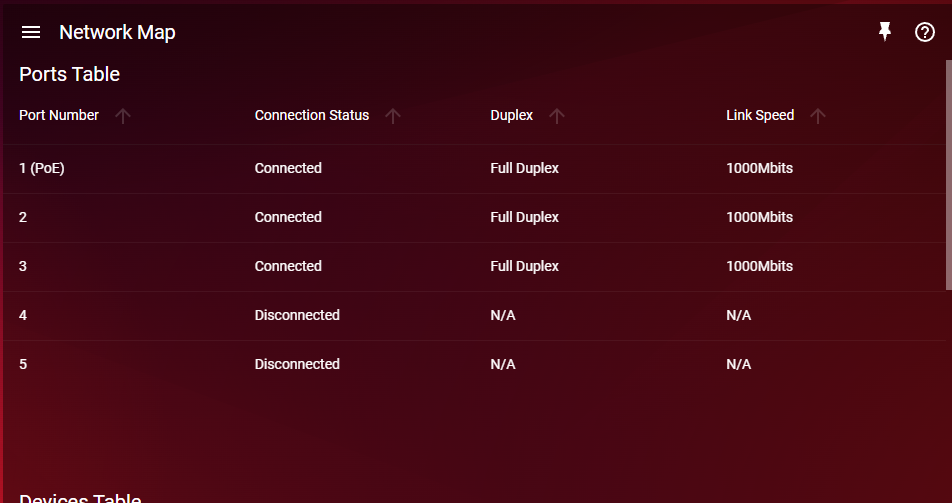Open the hamburger navigation menu

31,32
